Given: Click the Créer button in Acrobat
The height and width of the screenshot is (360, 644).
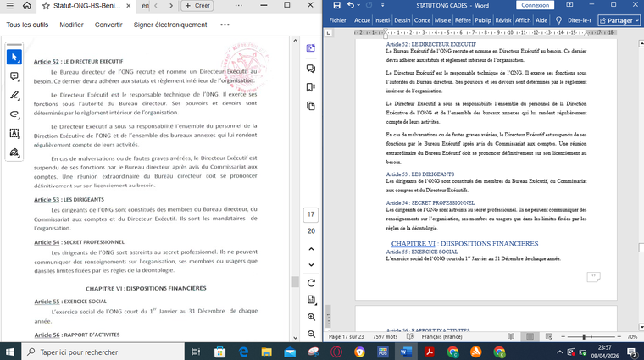Looking at the screenshot, I should click(197, 6).
